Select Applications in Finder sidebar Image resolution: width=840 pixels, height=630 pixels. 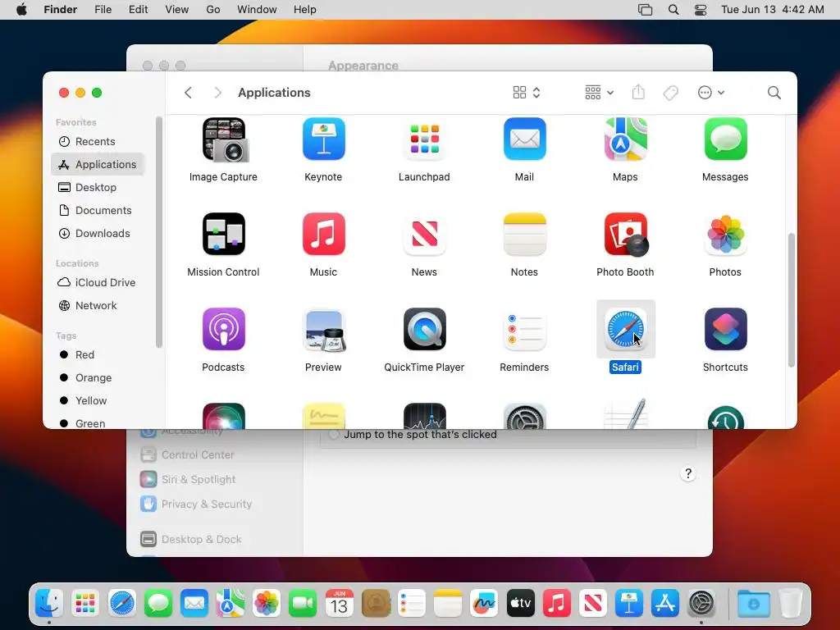pos(98,164)
